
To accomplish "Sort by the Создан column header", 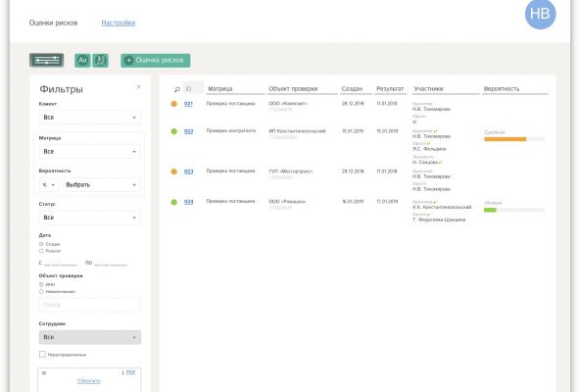I will (x=352, y=89).
